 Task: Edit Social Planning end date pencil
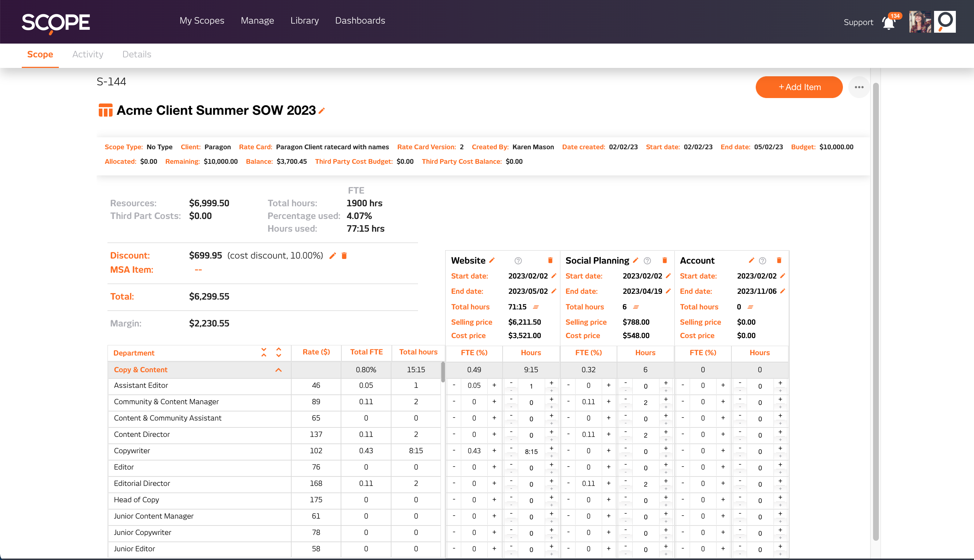[x=668, y=291]
